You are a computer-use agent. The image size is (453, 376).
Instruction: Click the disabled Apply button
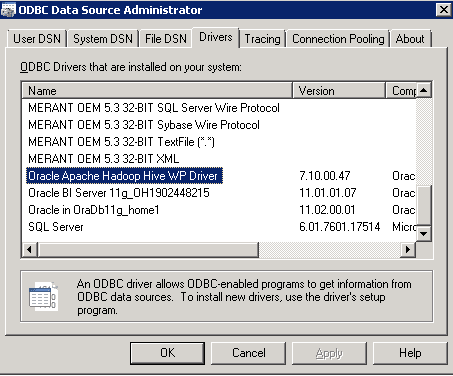[329, 353]
